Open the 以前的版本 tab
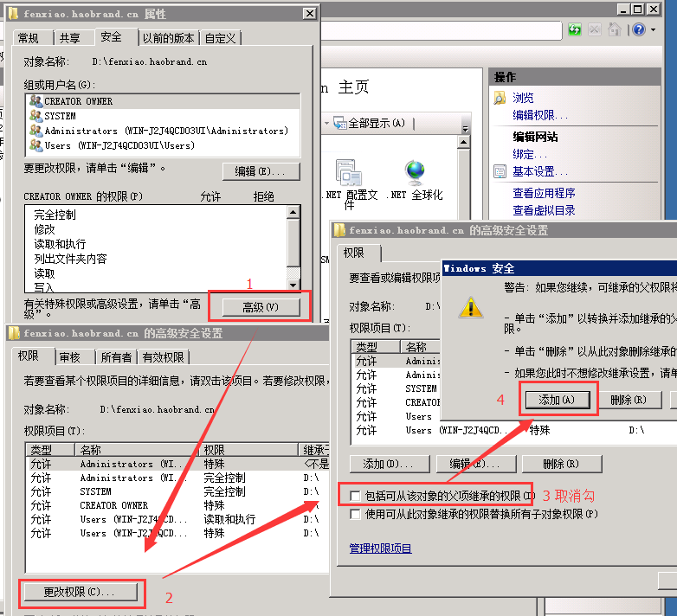Image resolution: width=677 pixels, height=616 pixels. (x=169, y=38)
